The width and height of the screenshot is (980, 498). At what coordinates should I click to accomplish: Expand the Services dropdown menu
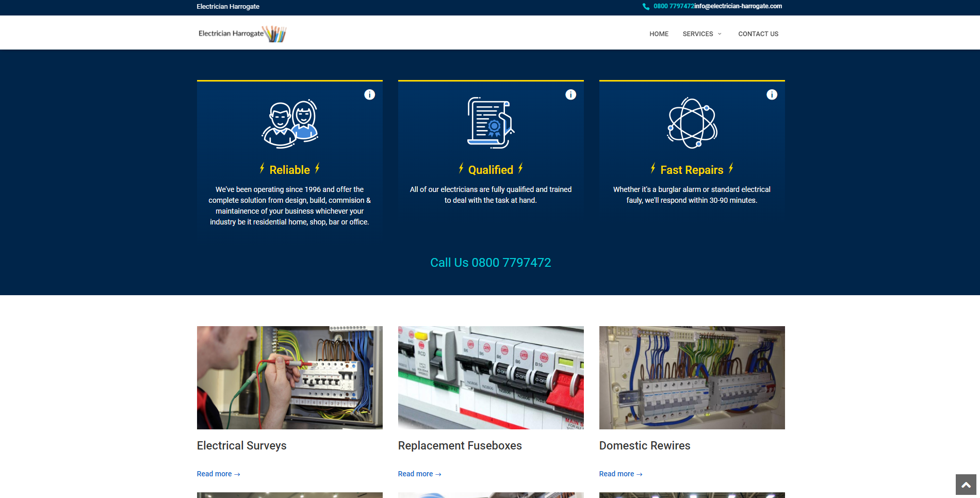(x=701, y=34)
